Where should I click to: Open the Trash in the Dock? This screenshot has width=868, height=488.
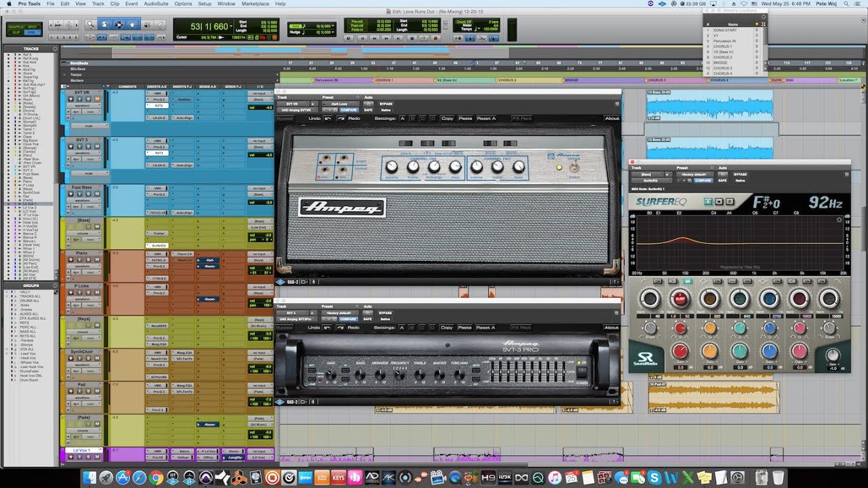tap(778, 478)
